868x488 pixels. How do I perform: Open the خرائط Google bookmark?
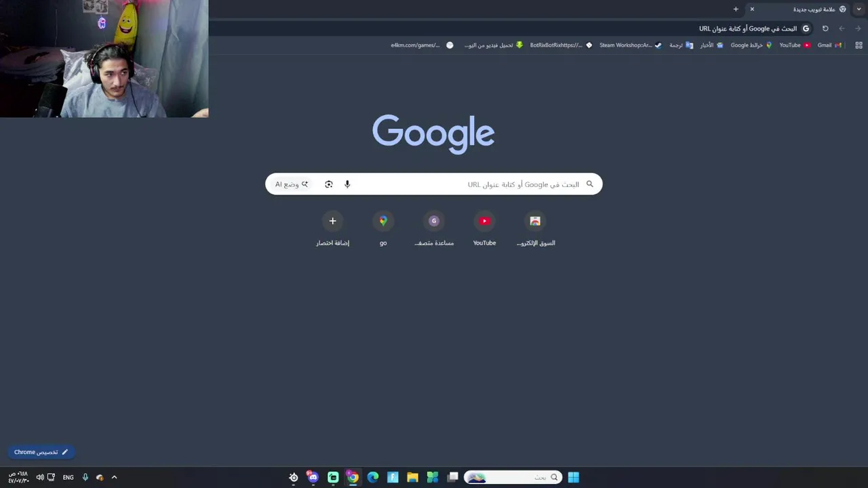pyautogui.click(x=751, y=45)
